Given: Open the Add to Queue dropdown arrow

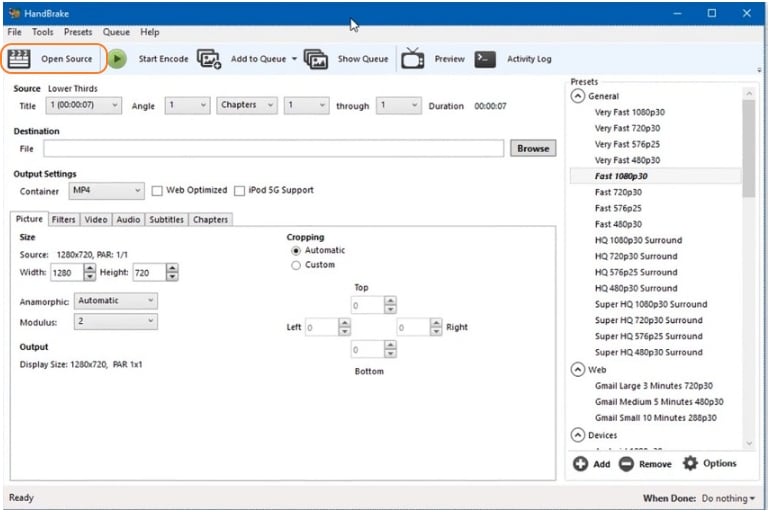Looking at the screenshot, I should pos(294,59).
